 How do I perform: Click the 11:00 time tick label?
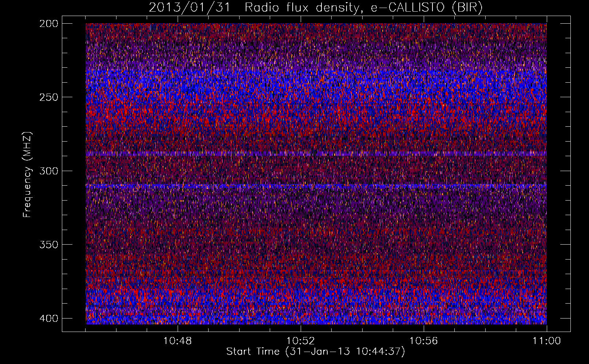click(x=547, y=341)
